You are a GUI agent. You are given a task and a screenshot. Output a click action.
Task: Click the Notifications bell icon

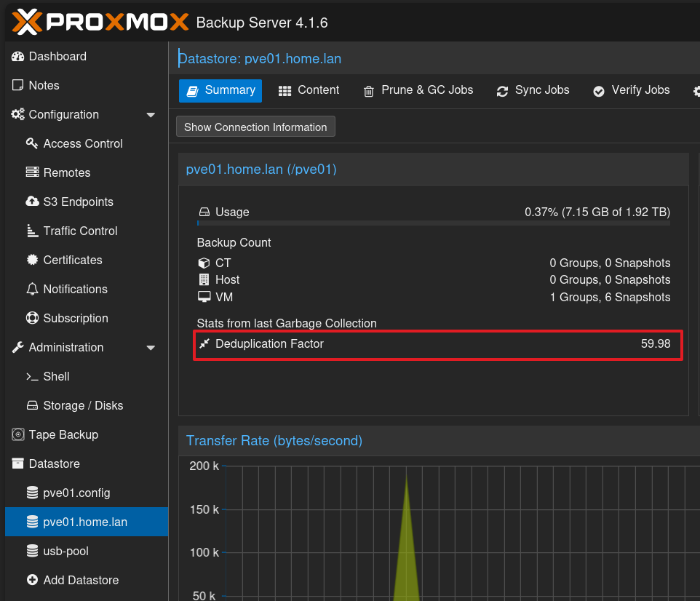[32, 290]
